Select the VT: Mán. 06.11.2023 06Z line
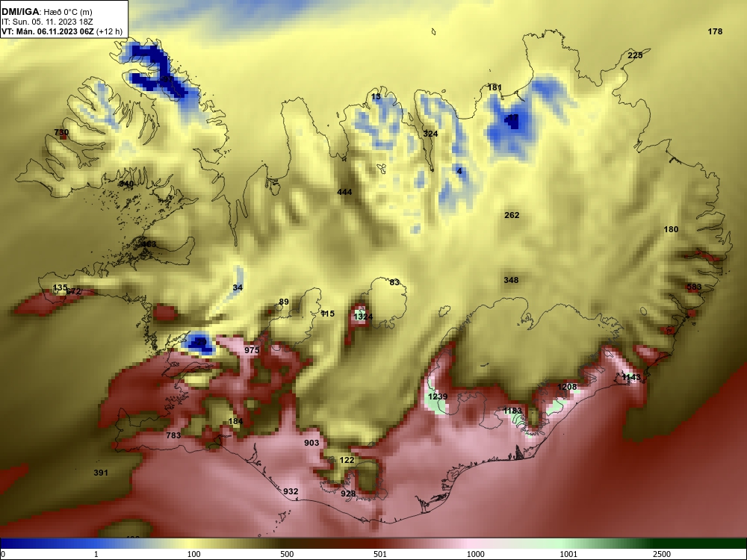The image size is (747, 560). point(62,32)
